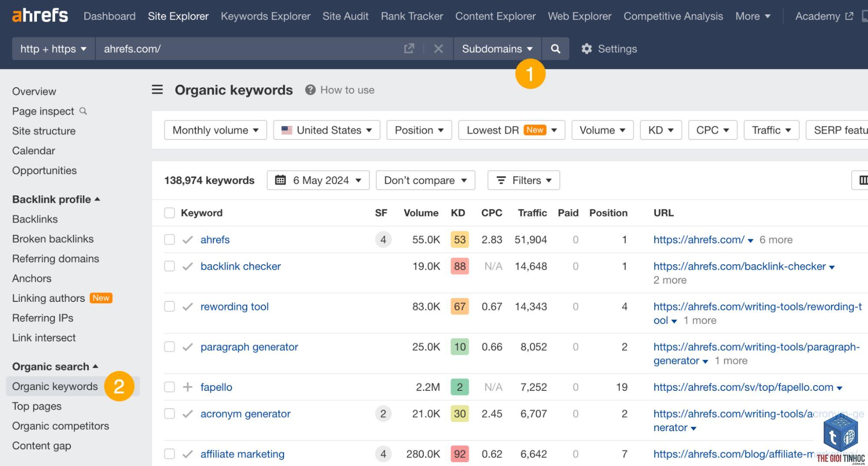Tick the checkbox for acronym generator row
This screenshot has height=466, width=868.
pyautogui.click(x=169, y=414)
